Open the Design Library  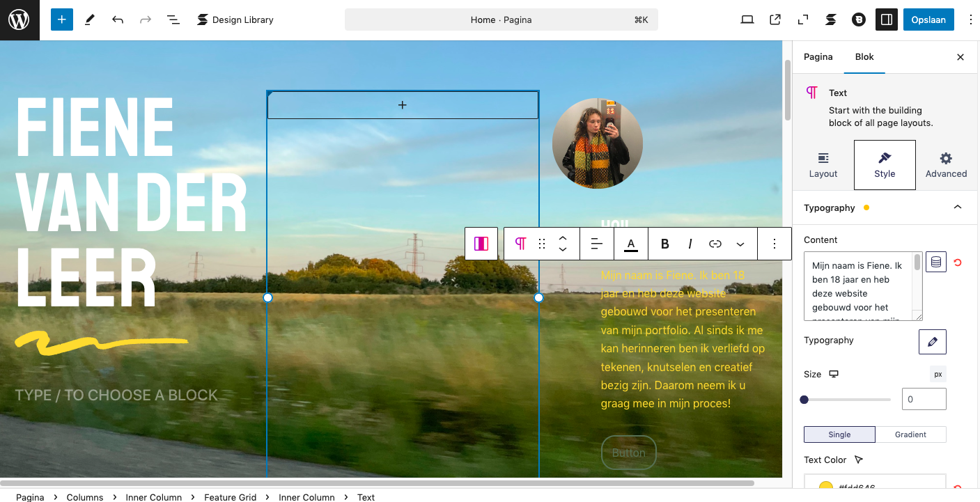pos(235,19)
